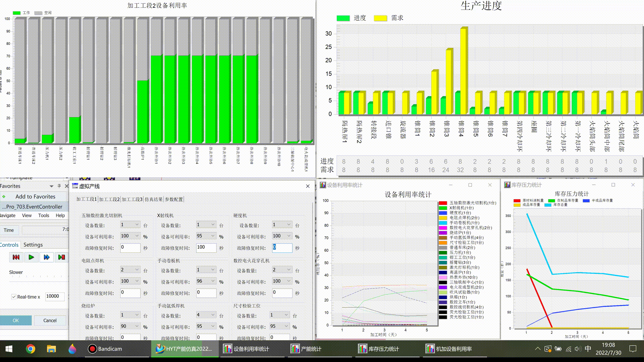The width and height of the screenshot is (644, 362).
Task: Expand 手动卷板机 设备可利用率 dropdown
Action: [x=213, y=281]
